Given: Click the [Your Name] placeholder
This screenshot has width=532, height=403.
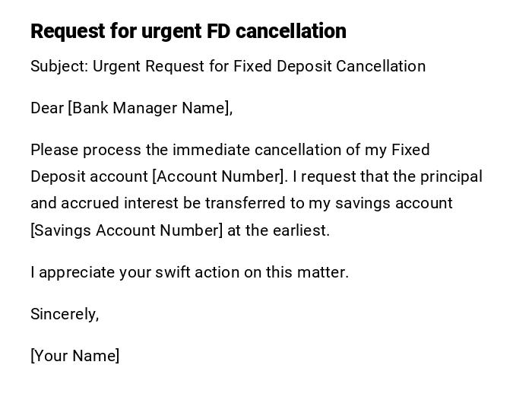Looking at the screenshot, I should (74, 356).
